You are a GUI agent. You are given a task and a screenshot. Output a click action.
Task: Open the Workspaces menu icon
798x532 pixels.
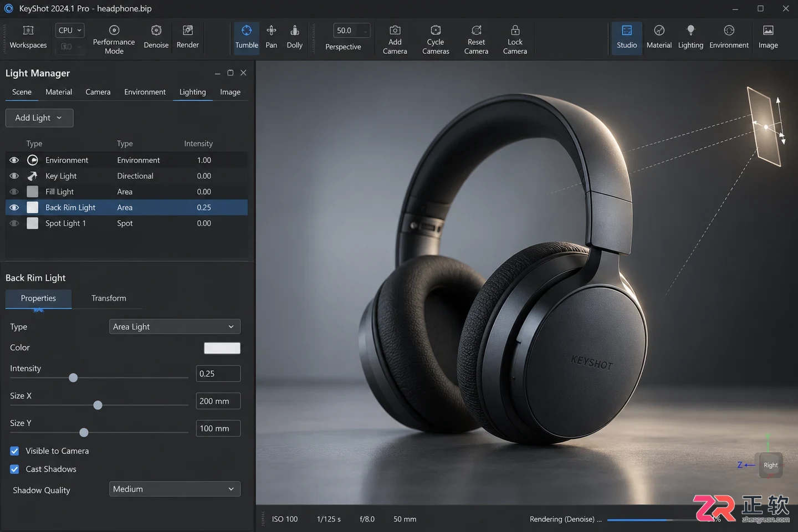coord(28,30)
